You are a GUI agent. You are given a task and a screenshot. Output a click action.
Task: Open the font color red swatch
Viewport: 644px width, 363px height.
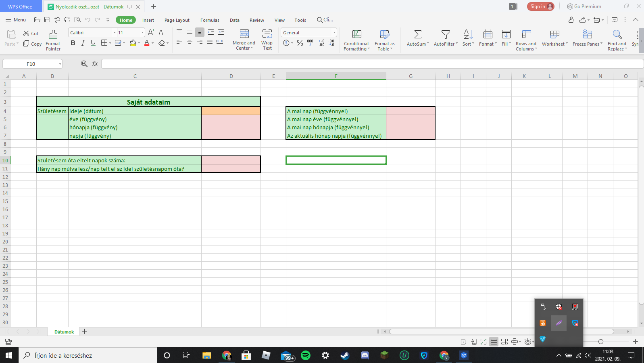(147, 43)
